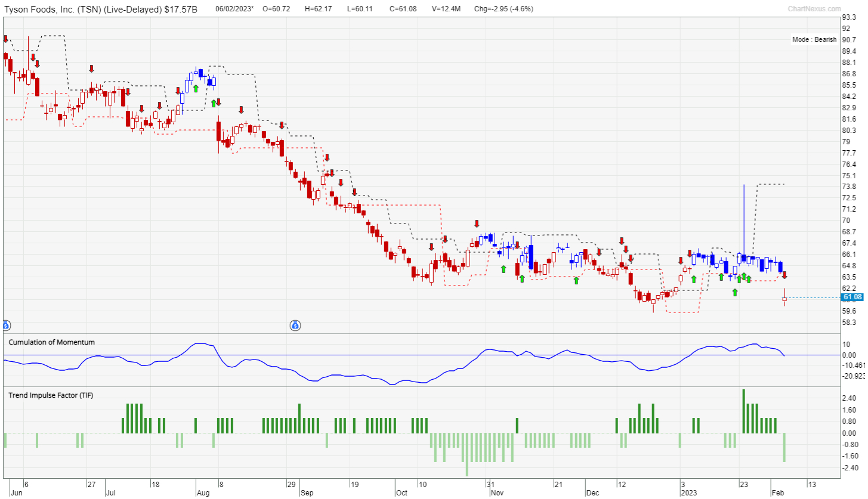Image resolution: width=868 pixels, height=499 pixels.
Task: Click the 2.40 TIF axis label
Action: (x=849, y=398)
